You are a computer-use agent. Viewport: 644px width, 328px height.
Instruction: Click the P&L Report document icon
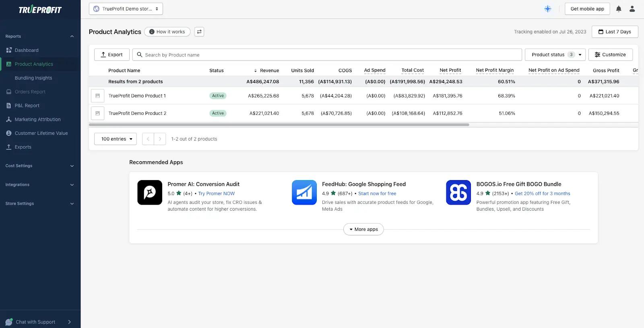point(9,106)
